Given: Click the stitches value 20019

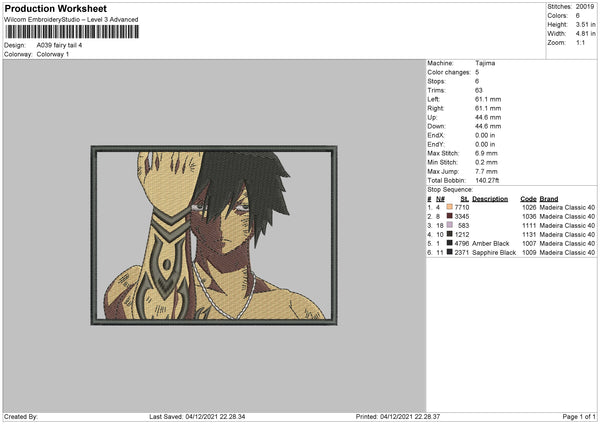Looking at the screenshot, I should (x=585, y=7).
